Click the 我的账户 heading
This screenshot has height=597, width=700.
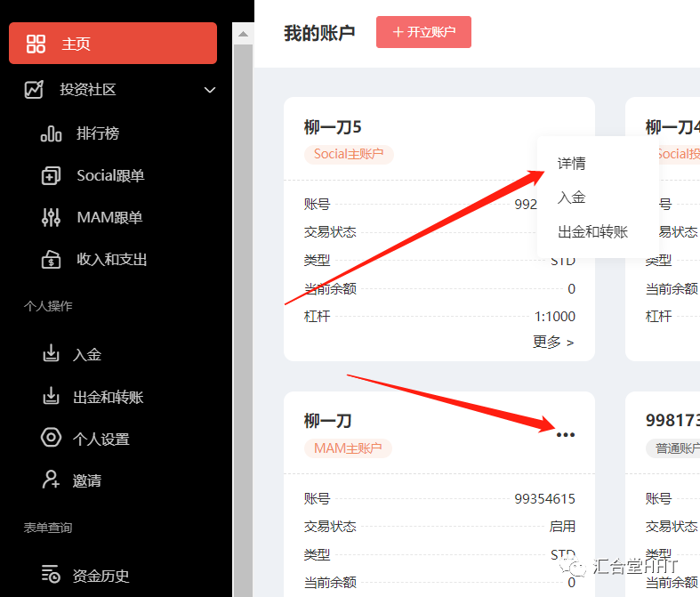tap(319, 33)
